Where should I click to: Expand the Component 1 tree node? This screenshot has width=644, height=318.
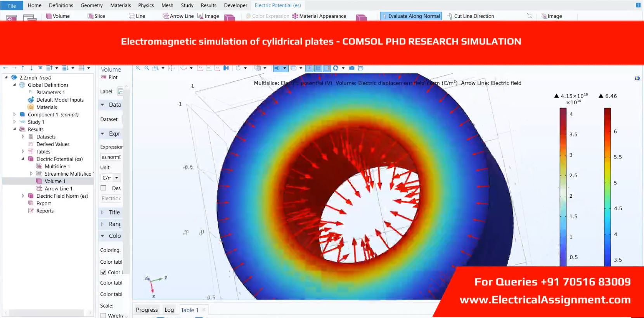pos(15,114)
